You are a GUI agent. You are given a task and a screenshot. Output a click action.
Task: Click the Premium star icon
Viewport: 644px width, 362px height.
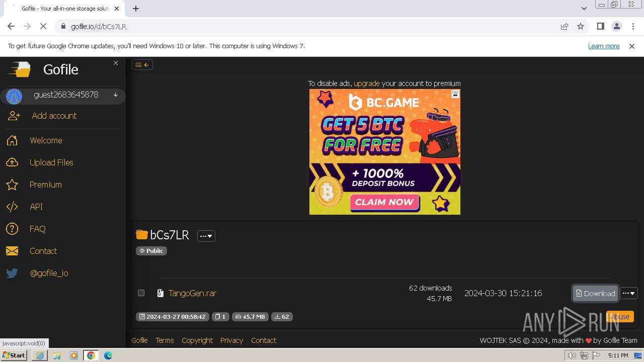12,185
